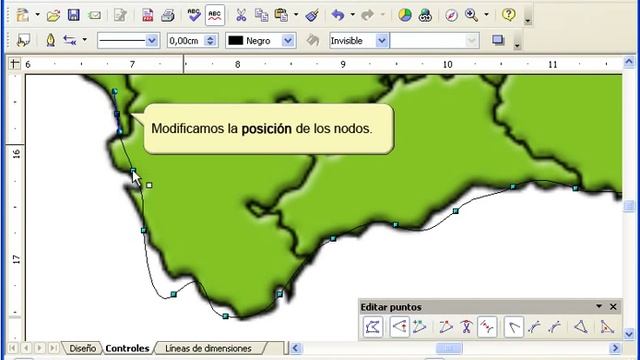Close the Editar puntos toolbar
640x360 pixels.
pos(613,307)
